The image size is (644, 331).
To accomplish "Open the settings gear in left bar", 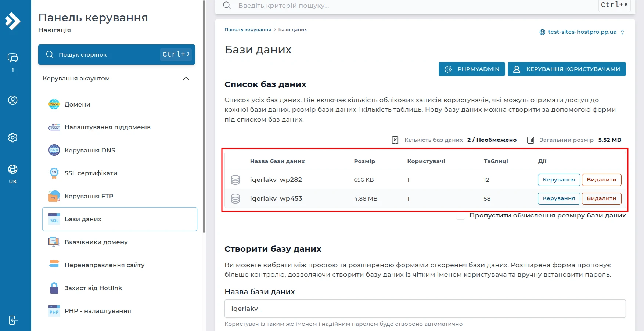I will tap(13, 137).
